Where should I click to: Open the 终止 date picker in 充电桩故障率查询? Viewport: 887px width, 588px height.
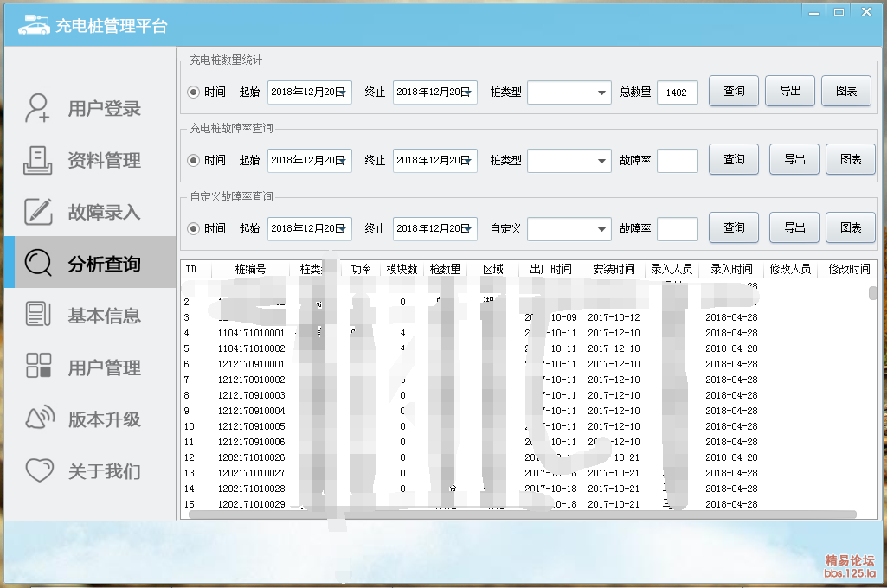[435, 161]
